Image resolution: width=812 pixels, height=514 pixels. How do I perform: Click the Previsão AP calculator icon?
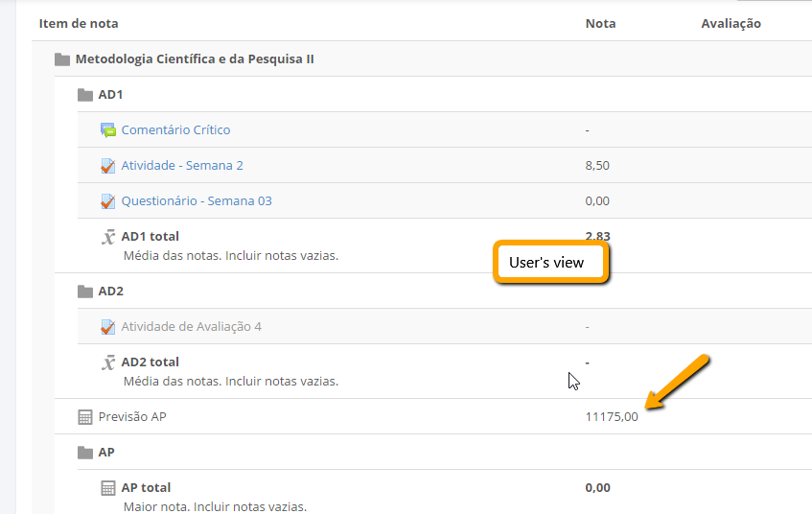pyautogui.click(x=85, y=417)
